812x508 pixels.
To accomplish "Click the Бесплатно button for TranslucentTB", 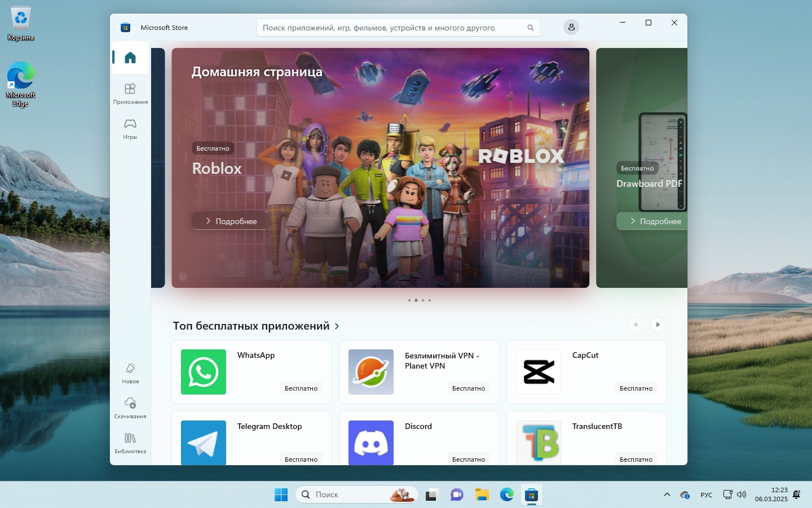I will click(636, 459).
